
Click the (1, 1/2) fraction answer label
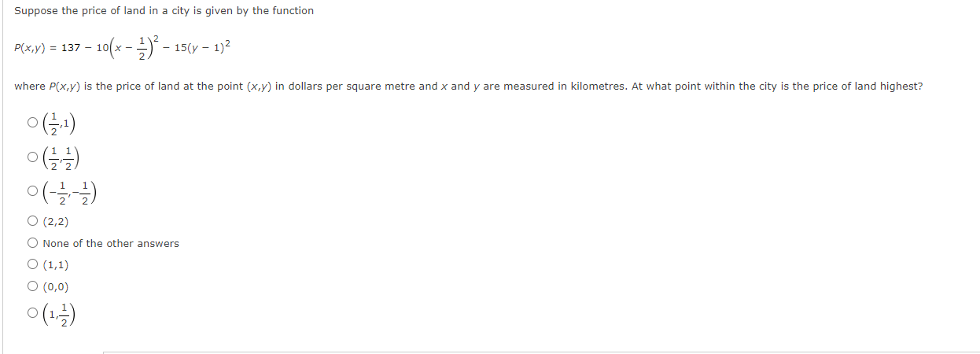(60, 313)
